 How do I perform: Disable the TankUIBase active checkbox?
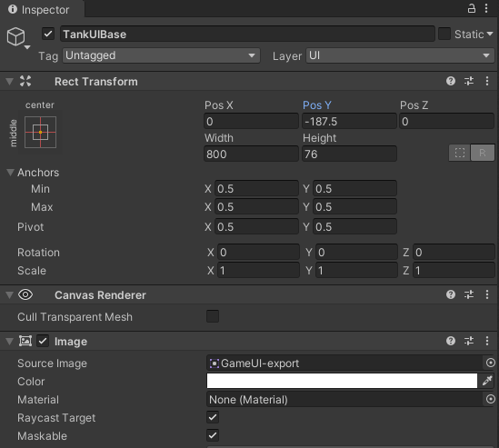(x=48, y=34)
